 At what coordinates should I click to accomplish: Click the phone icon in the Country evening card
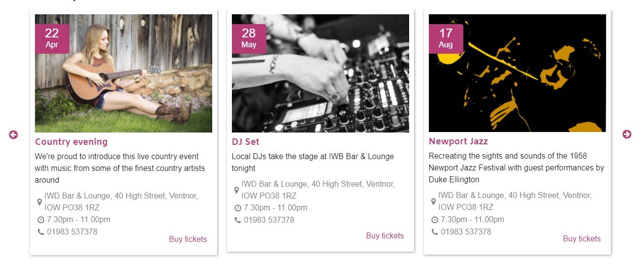[x=40, y=232]
